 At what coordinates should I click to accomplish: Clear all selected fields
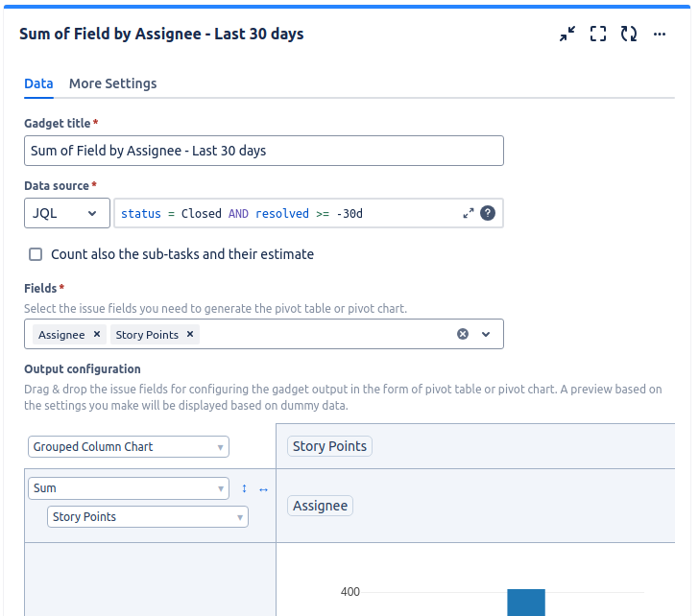click(x=463, y=334)
